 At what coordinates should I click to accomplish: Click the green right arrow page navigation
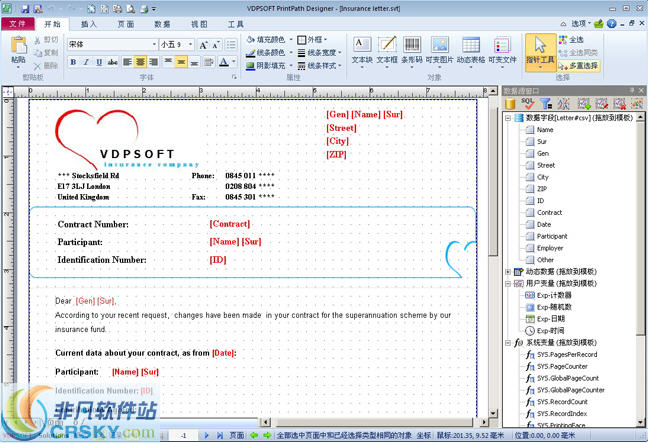[x=267, y=435]
